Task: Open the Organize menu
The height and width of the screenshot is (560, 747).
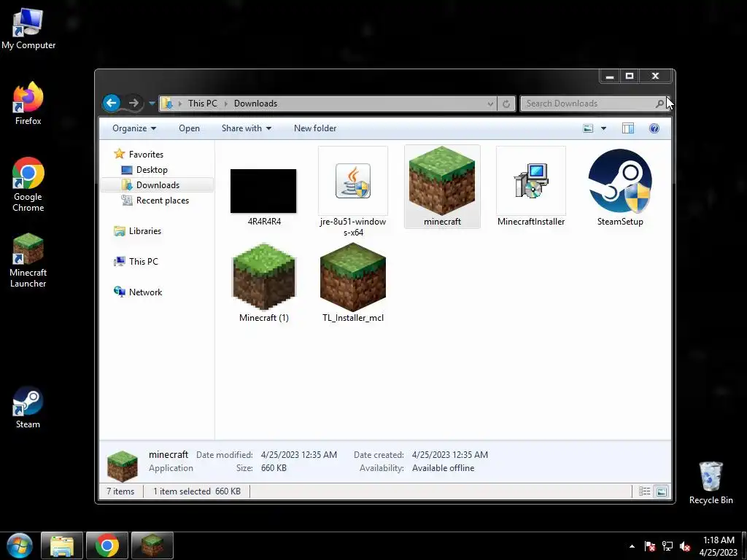Action: pos(134,128)
